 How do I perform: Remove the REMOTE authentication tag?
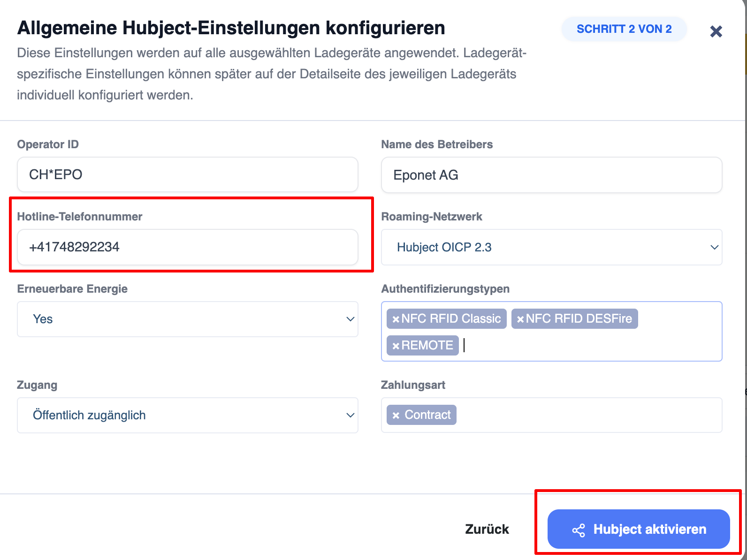[396, 346]
